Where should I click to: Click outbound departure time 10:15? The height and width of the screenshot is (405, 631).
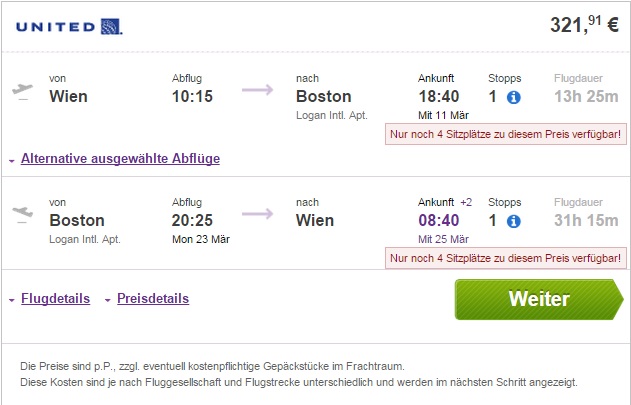click(x=193, y=97)
